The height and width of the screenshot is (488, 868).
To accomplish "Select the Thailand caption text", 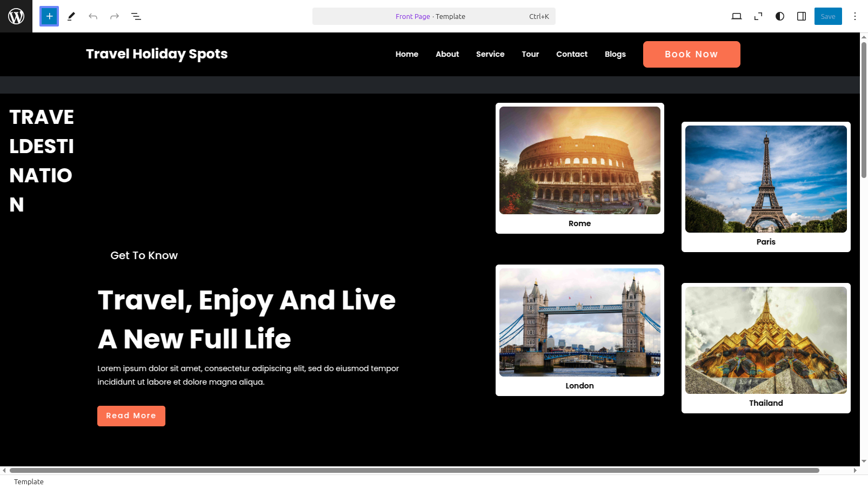I will 766,403.
